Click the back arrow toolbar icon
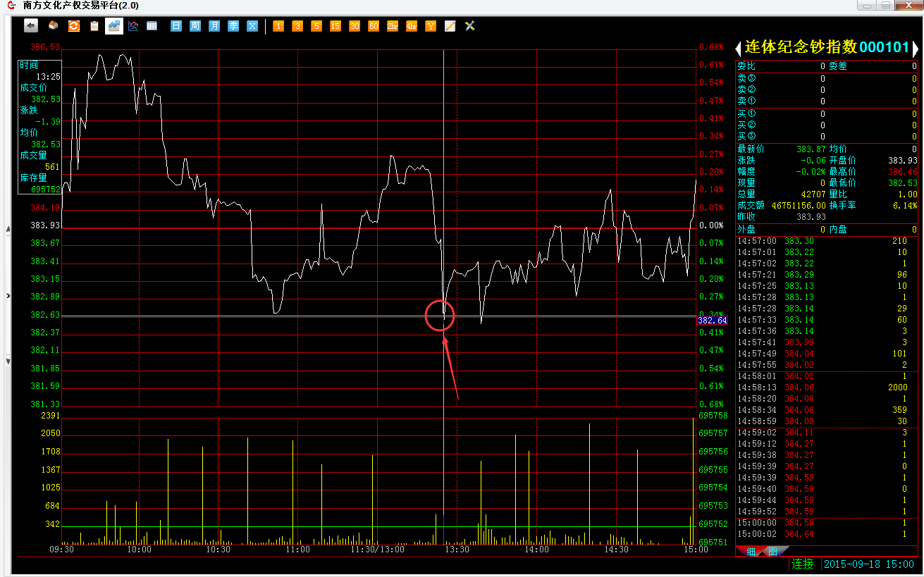The image size is (924, 577). coord(31,26)
